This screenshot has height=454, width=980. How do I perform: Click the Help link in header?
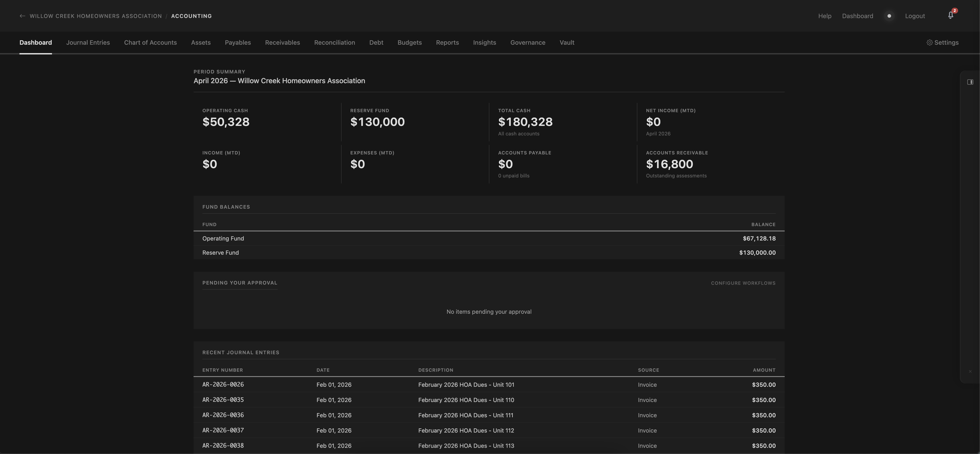825,16
